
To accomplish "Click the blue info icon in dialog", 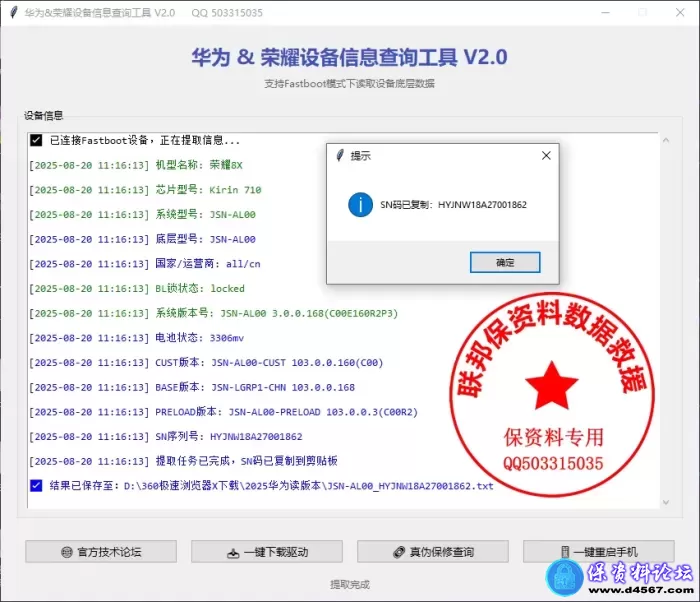I will pyautogui.click(x=360, y=205).
